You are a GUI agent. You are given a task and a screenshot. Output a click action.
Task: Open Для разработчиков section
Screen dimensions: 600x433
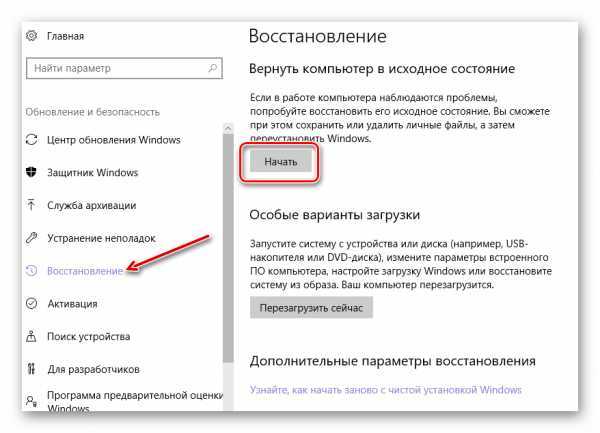click(93, 370)
